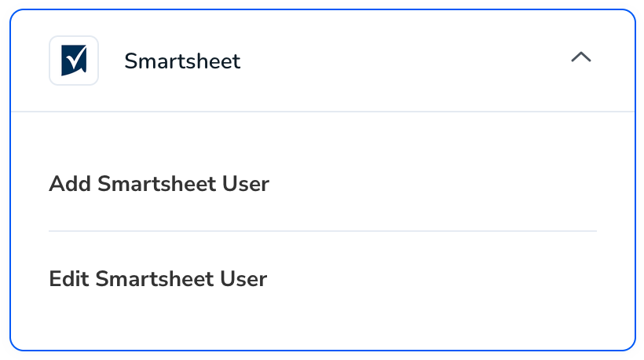644x360 pixels.
Task: Choose Add Smartsheet User from the list
Action: [159, 184]
